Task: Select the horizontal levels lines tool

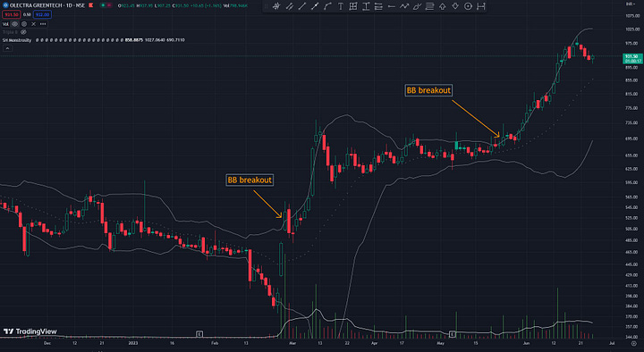Action: [429, 6]
